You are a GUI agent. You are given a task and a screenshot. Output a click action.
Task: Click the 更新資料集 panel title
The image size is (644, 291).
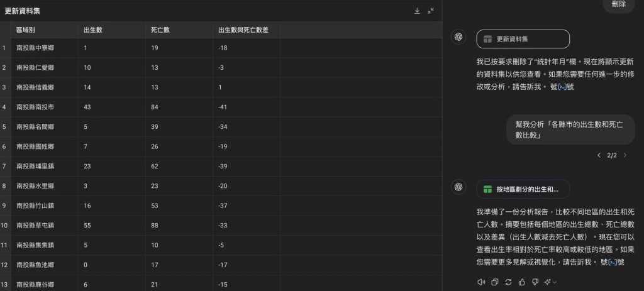click(x=23, y=11)
